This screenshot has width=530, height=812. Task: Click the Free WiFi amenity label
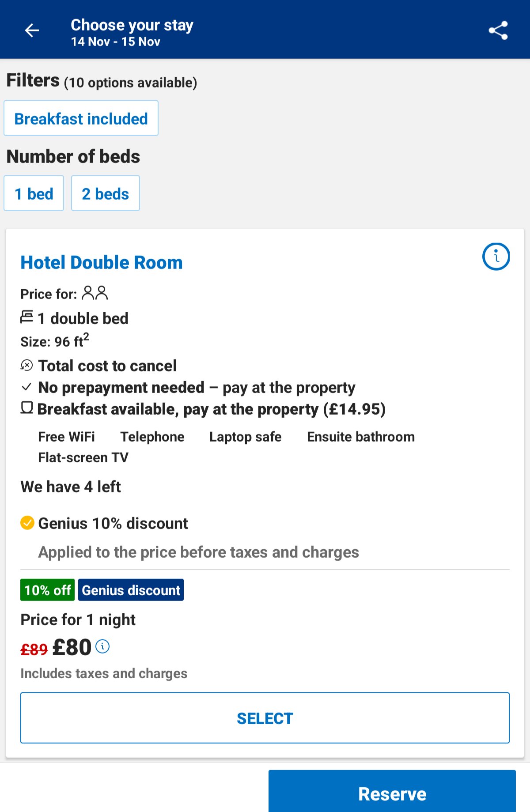(x=66, y=437)
